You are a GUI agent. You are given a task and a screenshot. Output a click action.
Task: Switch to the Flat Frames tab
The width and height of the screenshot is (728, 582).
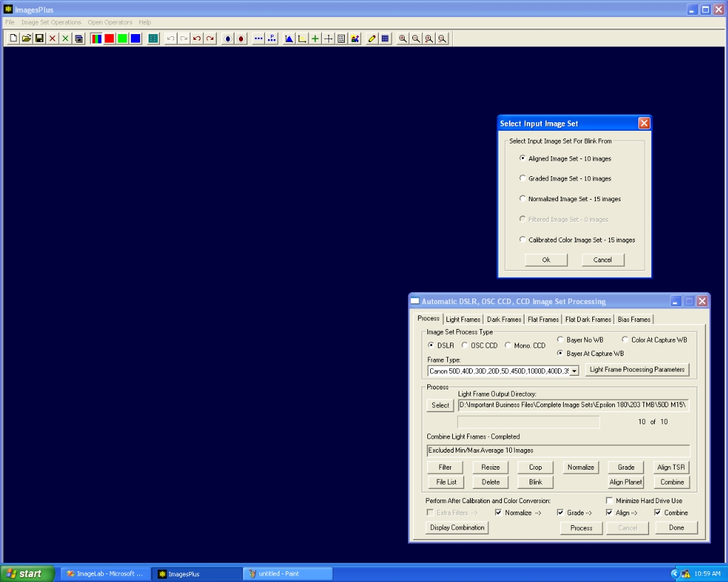pos(543,319)
